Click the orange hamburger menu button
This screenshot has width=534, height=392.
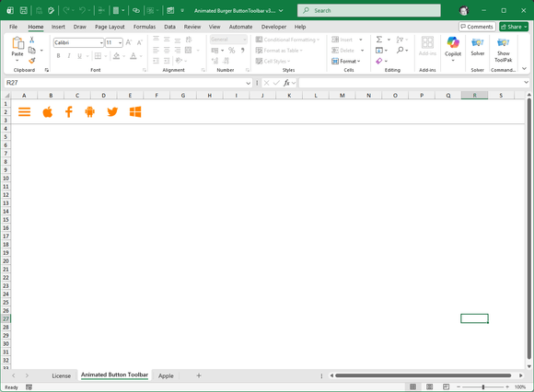pyautogui.click(x=24, y=112)
